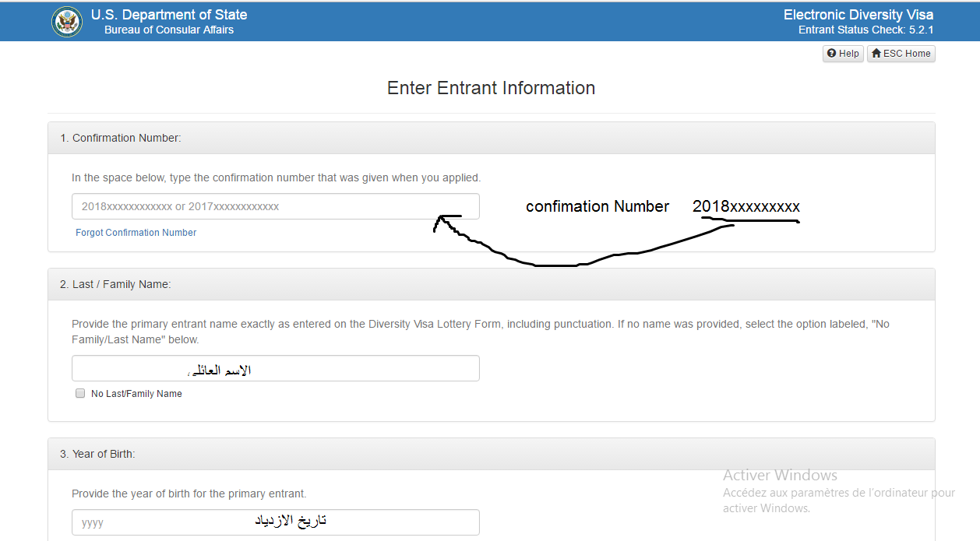The image size is (980, 541).
Task: Click the yyyy year of birth field
Action: (x=276, y=522)
